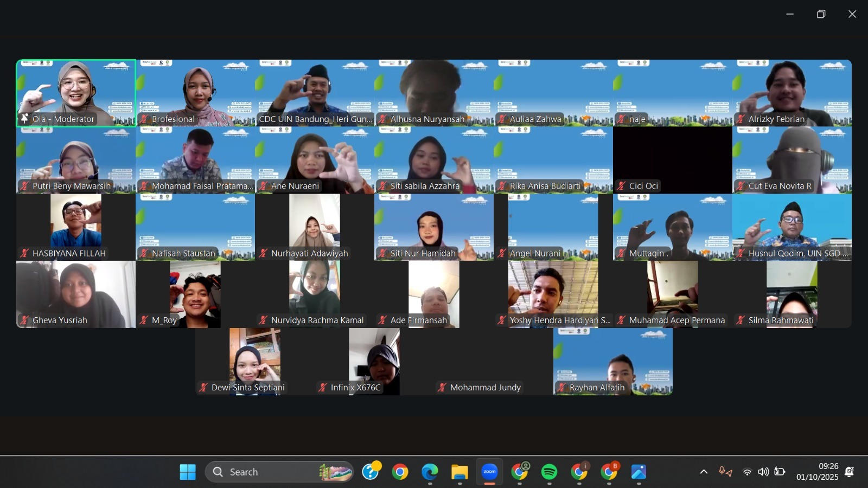This screenshot has width=868, height=488.
Task: Select the Ola - Moderator video tile
Action: (x=76, y=93)
